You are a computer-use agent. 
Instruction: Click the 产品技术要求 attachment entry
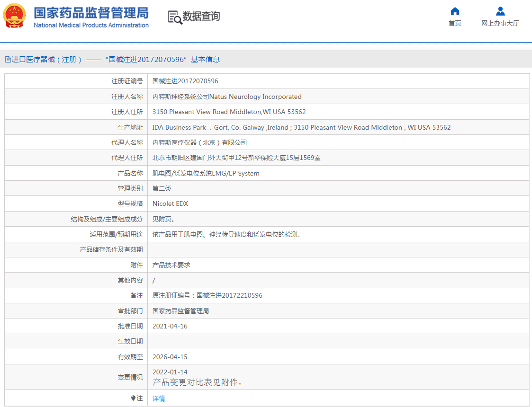tap(171, 265)
